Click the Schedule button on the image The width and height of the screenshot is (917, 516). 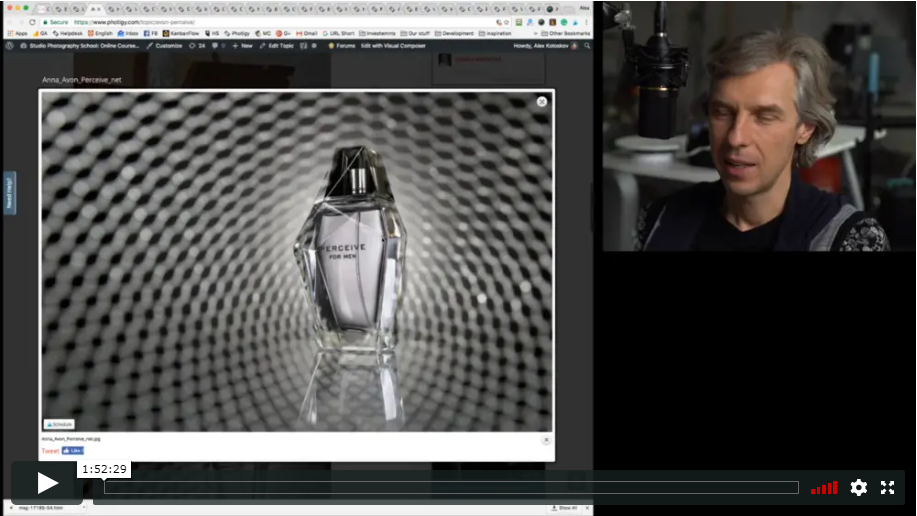[x=58, y=424]
